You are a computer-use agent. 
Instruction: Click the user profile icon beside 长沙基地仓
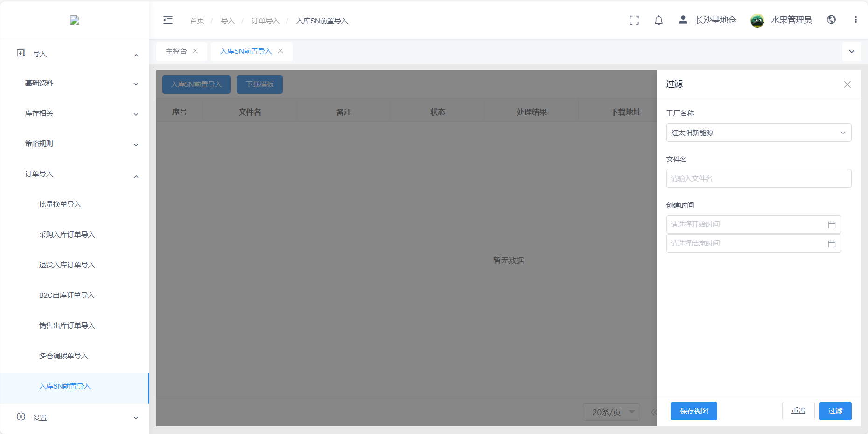tap(683, 20)
